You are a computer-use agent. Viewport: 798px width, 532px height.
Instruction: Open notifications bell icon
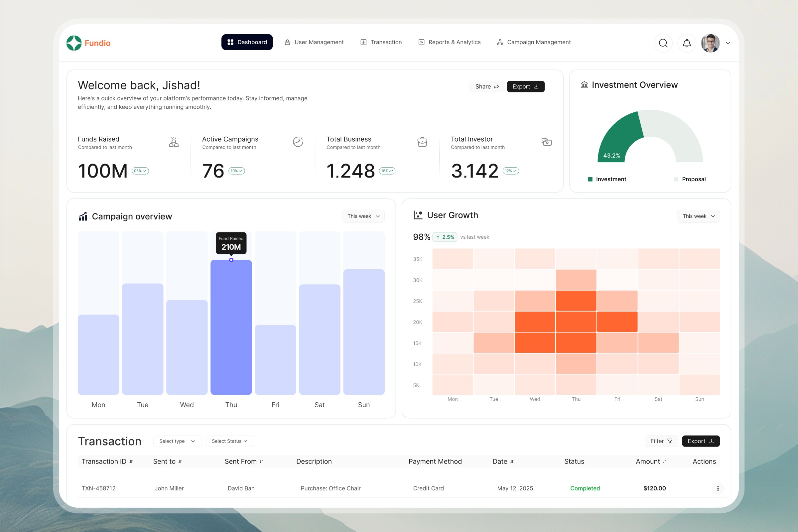coord(686,43)
